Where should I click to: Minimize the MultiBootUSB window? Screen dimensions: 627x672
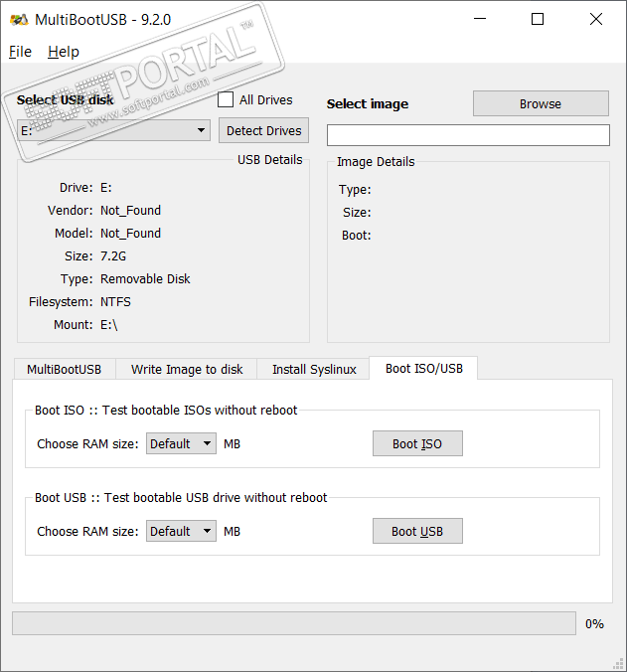(480, 19)
